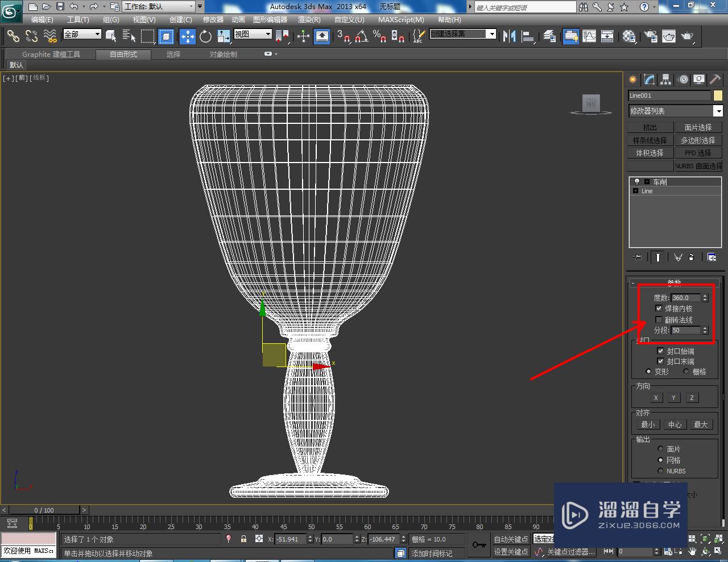Click the Use Pivot Point Center icon
The width and height of the screenshot is (728, 562).
click(x=282, y=36)
